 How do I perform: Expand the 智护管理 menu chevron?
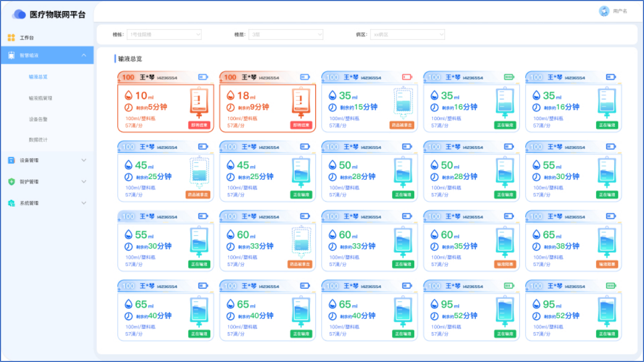click(84, 182)
